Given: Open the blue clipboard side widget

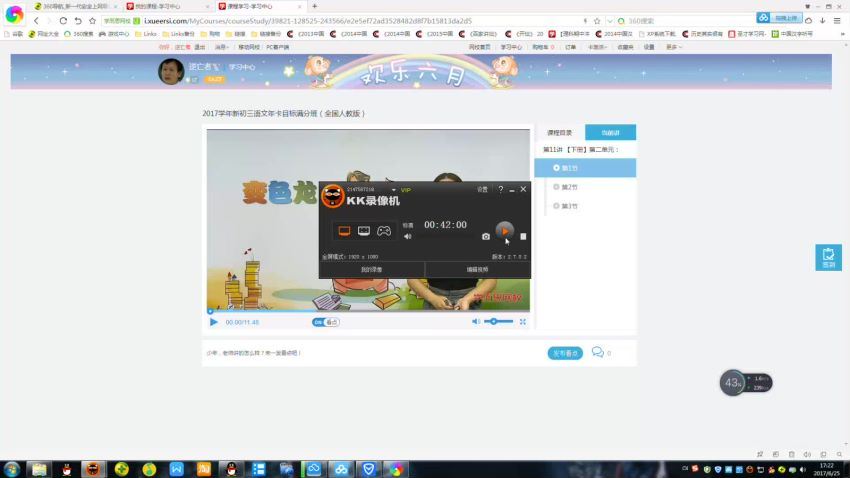Looking at the screenshot, I should [828, 257].
